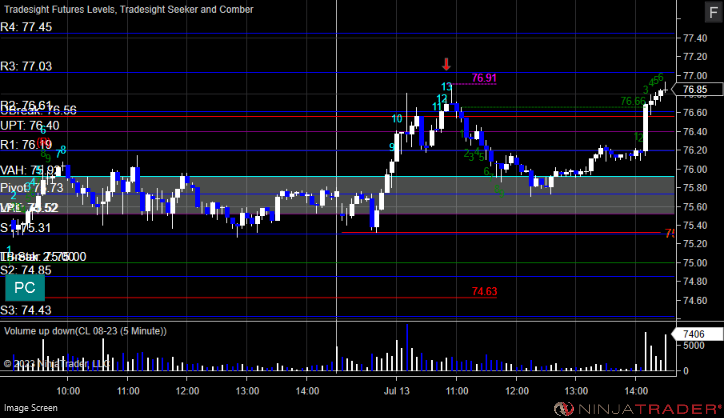Click the 75.40 price axis label
This screenshot has width=724, height=418.
pos(695,225)
